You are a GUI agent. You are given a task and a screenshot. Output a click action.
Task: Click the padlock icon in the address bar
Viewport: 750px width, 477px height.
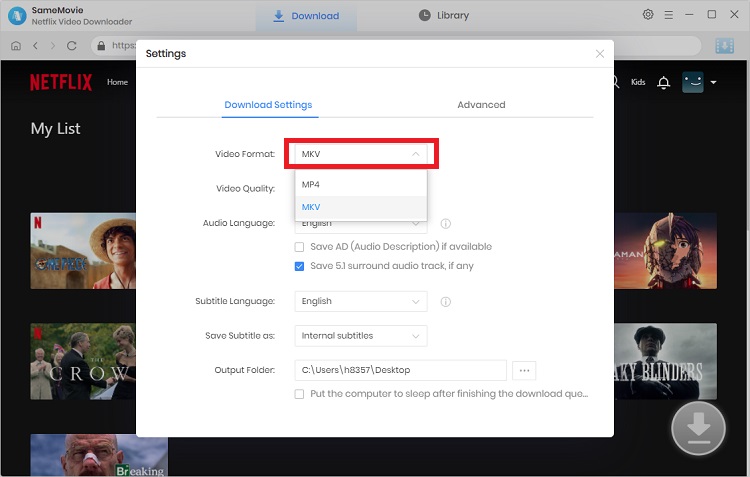pos(101,45)
